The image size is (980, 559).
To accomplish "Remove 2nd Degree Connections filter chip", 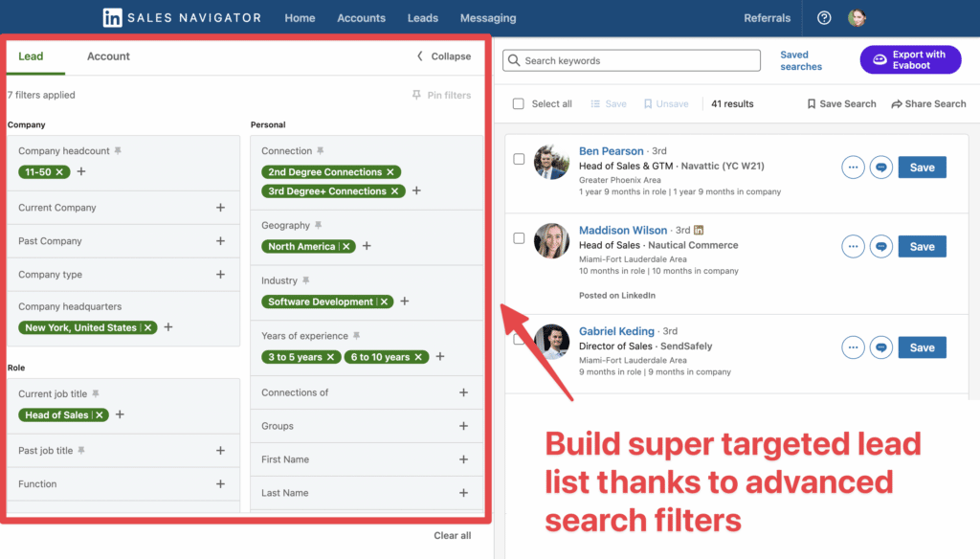I will [390, 172].
